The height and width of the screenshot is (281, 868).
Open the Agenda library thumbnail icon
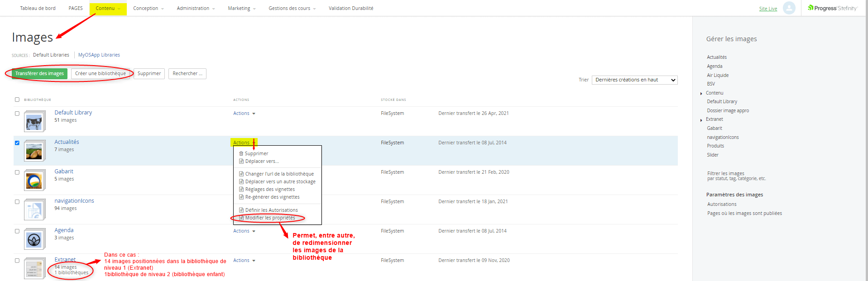[x=34, y=240]
